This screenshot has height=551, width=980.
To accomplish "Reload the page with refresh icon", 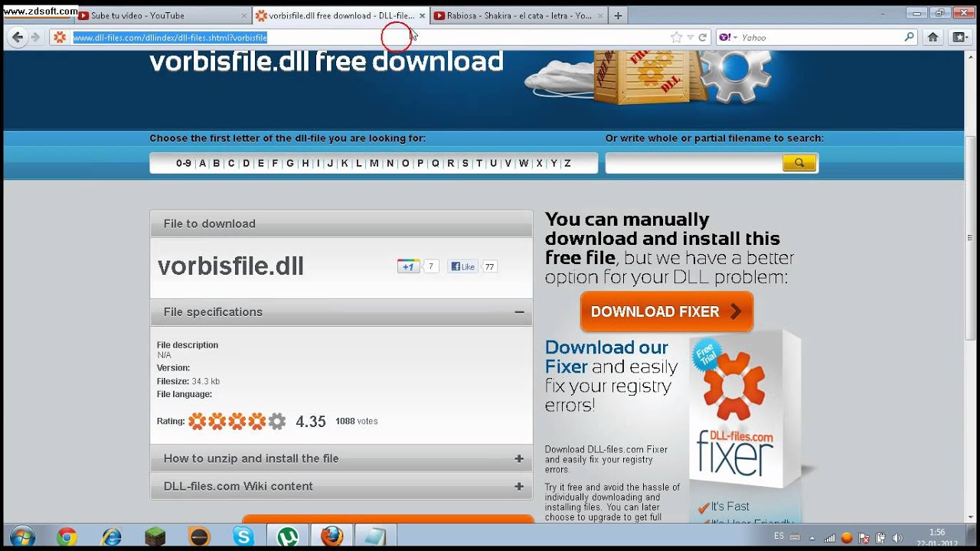I will coord(702,37).
